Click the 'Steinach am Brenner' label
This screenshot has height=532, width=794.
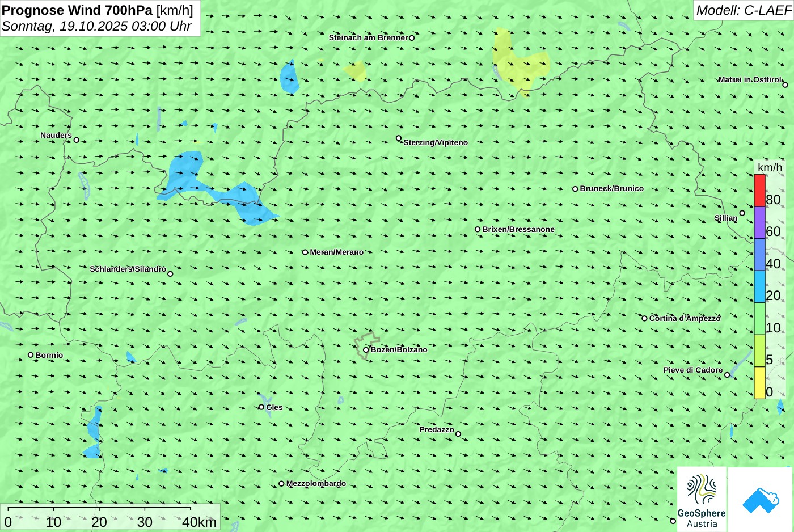coord(368,37)
